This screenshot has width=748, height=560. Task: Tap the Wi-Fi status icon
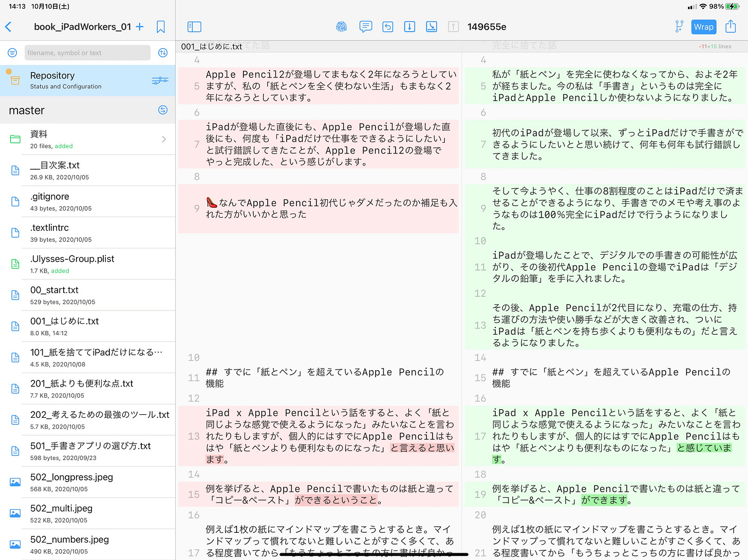(x=703, y=7)
